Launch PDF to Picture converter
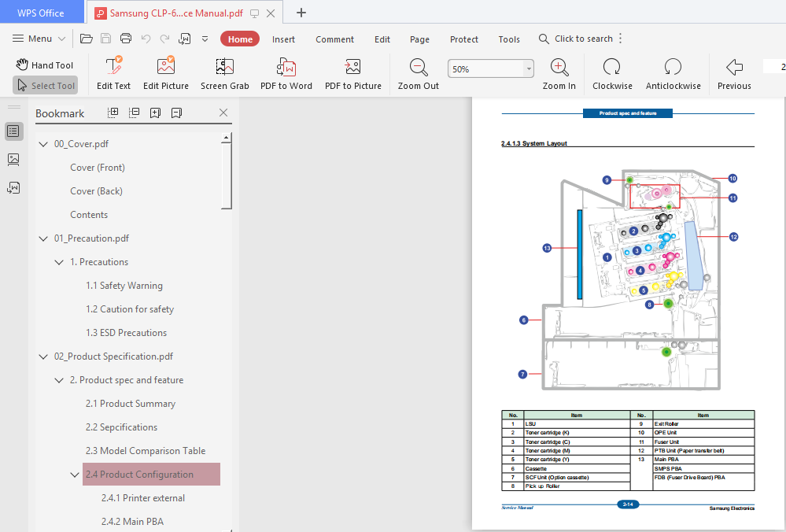The height and width of the screenshot is (532, 786). (353, 73)
